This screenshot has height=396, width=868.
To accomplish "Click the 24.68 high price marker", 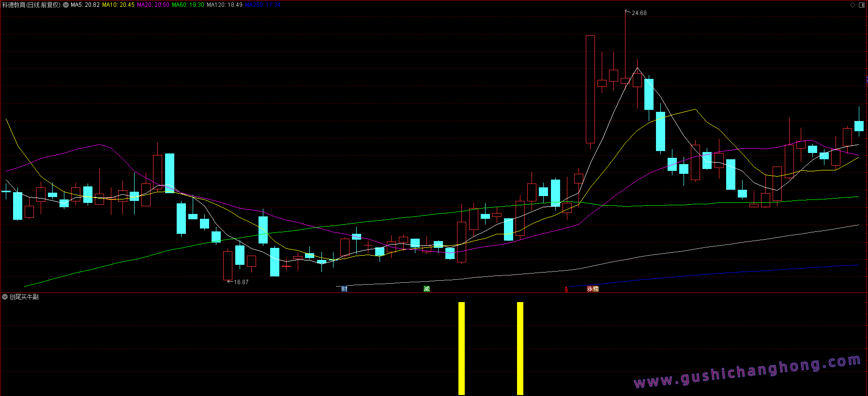I will pos(639,13).
